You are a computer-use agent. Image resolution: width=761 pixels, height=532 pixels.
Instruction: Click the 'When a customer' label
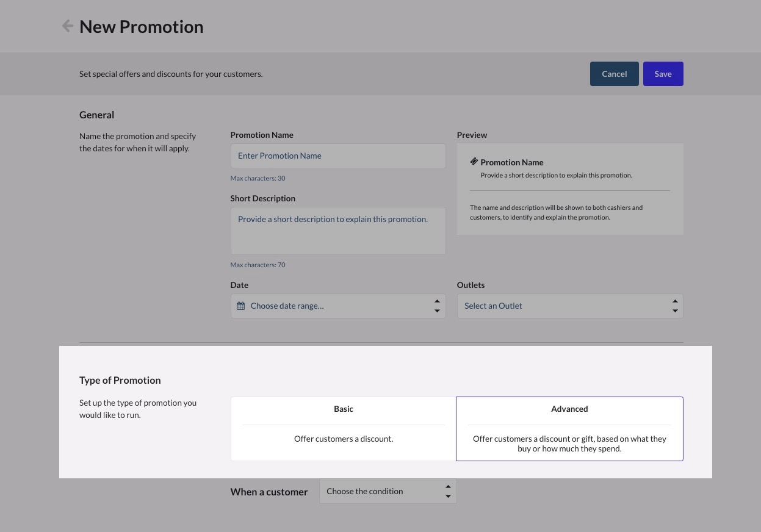[x=269, y=492]
